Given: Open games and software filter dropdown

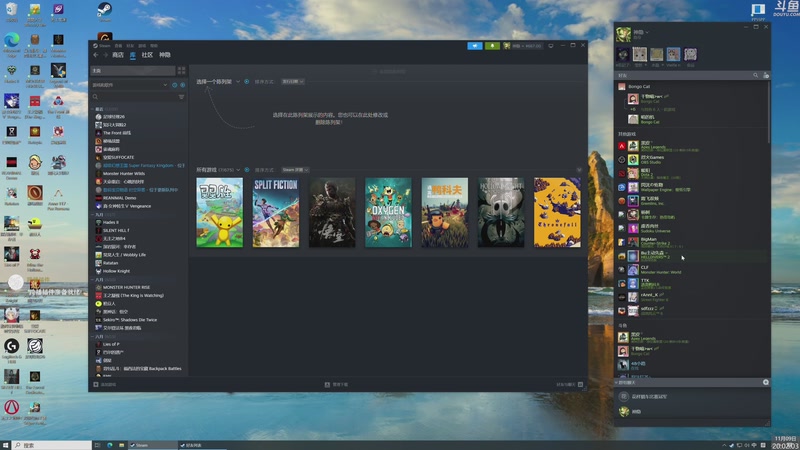Looking at the screenshot, I should tap(130, 85).
